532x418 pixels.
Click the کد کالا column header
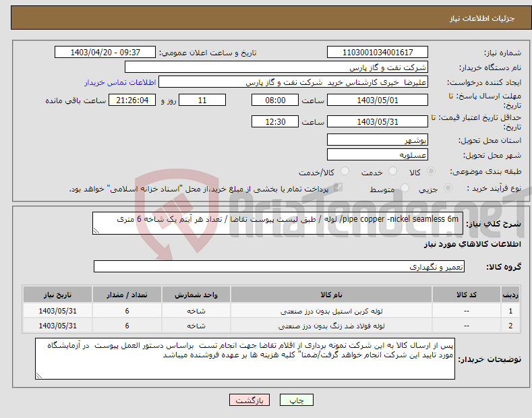coord(466,295)
